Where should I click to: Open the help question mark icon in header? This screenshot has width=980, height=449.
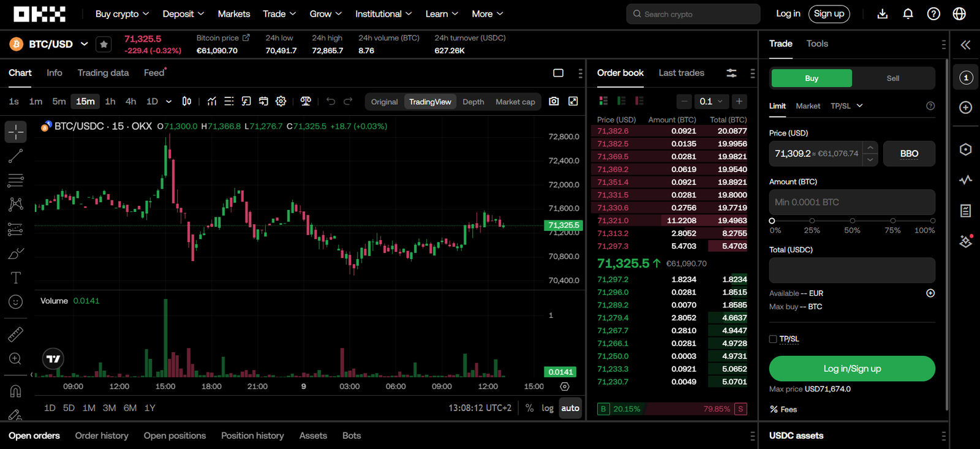click(x=933, y=13)
